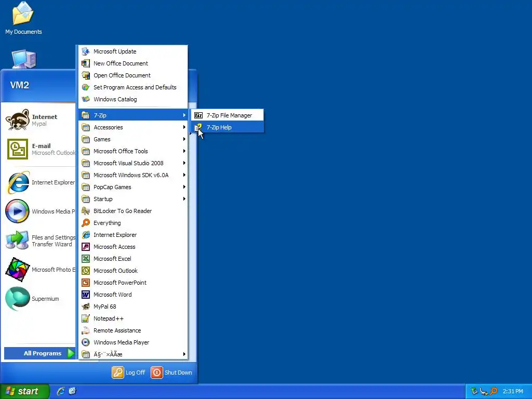Click the Windows Catalog icon
This screenshot has height=399, width=532.
86,99
